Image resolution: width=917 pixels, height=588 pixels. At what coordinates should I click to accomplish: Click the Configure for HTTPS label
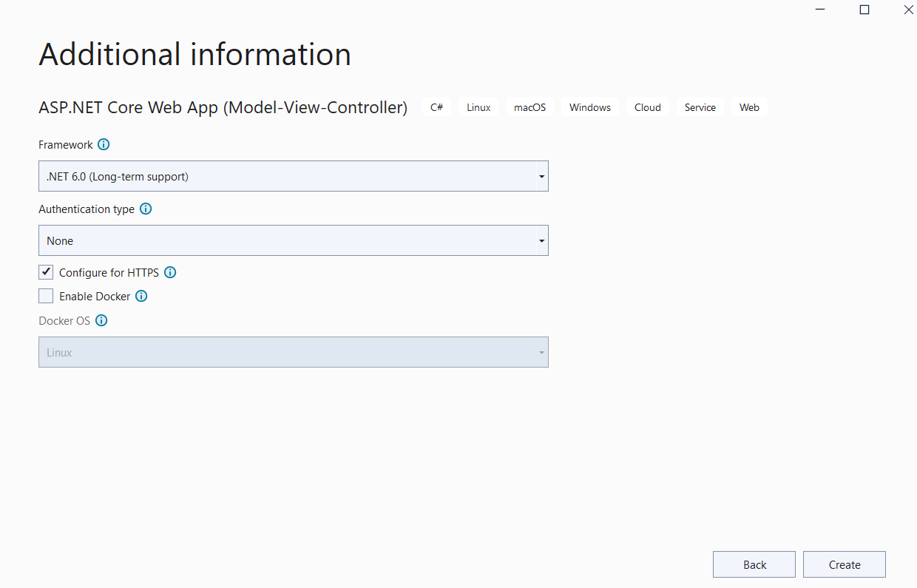tap(109, 273)
